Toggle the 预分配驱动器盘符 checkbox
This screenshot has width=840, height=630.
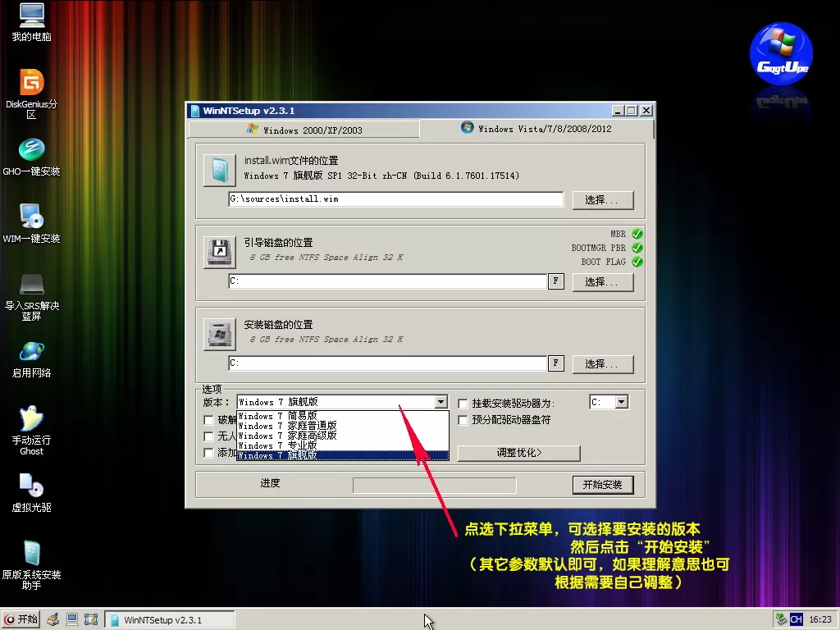pos(463,420)
